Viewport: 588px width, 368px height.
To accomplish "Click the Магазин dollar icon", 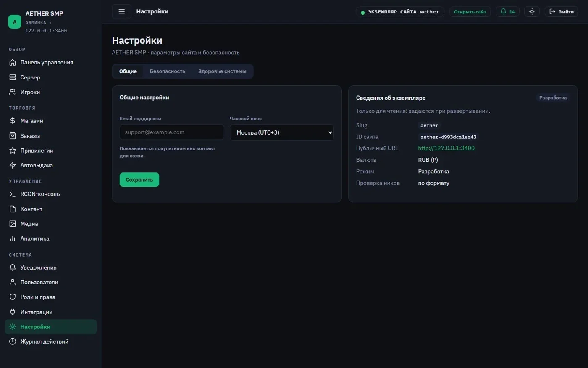I will click(13, 121).
